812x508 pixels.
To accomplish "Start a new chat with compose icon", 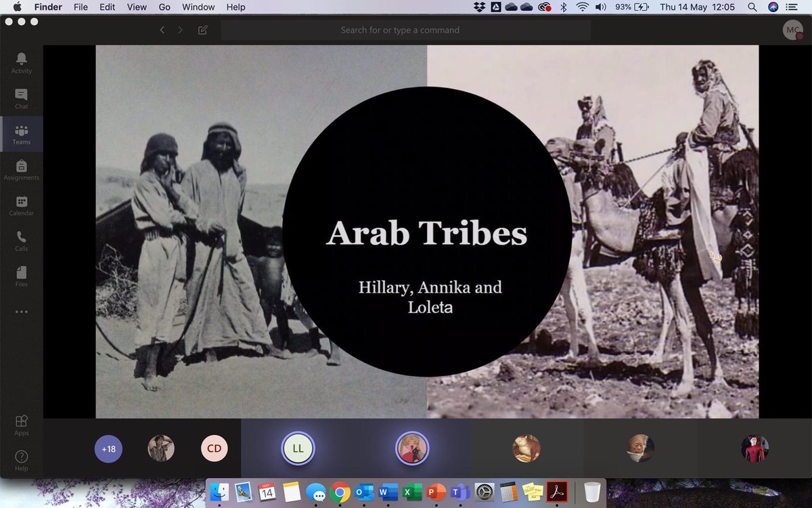I will [202, 30].
